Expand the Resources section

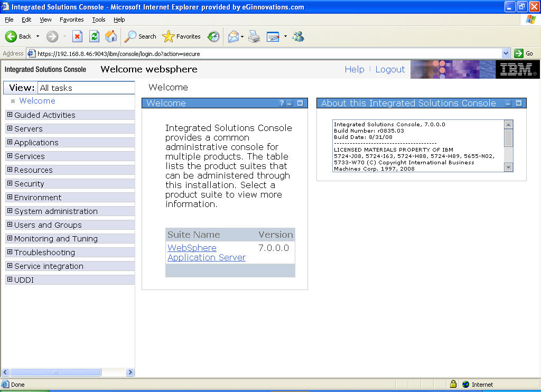10,170
